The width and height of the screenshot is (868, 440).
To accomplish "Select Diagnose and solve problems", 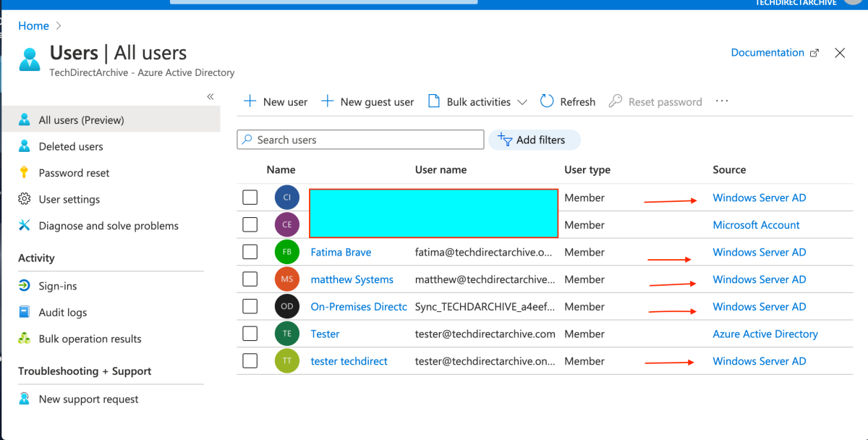I will coord(110,226).
